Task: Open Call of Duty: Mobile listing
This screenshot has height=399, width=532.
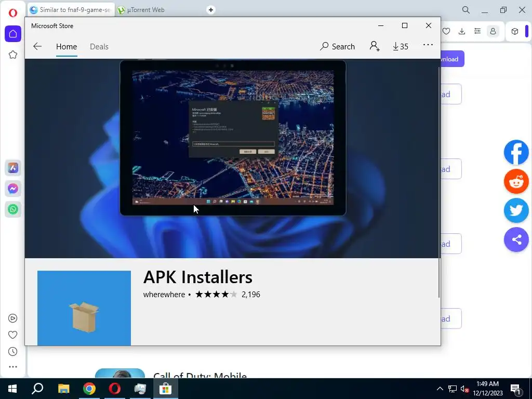Action: [200, 375]
